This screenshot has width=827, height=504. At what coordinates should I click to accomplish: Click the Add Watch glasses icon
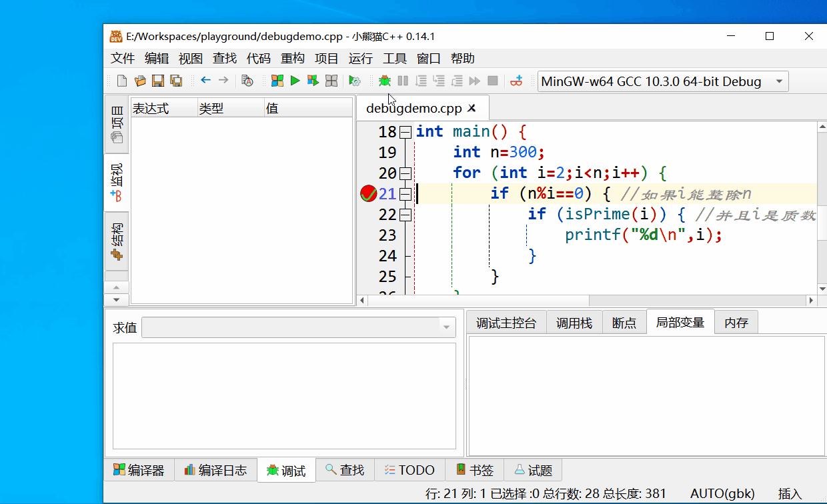point(516,81)
